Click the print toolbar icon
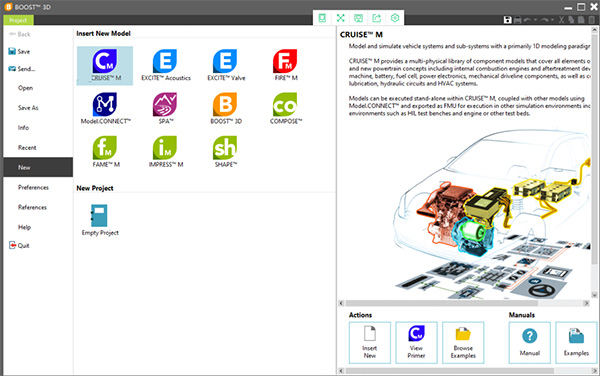The height and width of the screenshot is (376, 600). click(x=517, y=20)
